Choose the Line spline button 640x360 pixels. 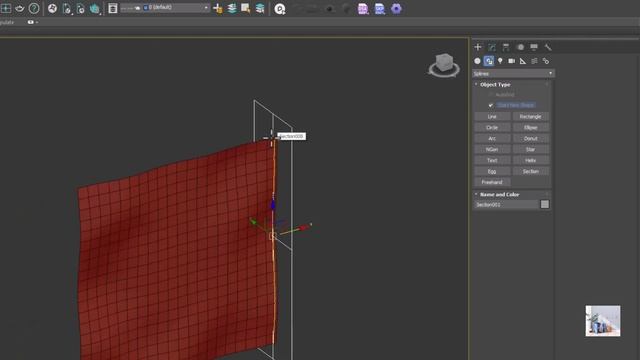click(492, 117)
